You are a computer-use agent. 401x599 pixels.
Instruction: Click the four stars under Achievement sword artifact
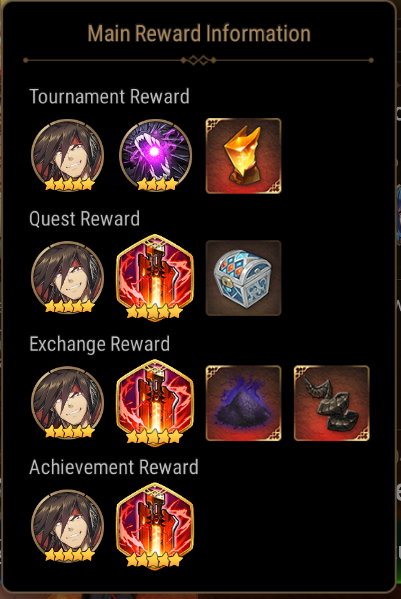click(154, 560)
